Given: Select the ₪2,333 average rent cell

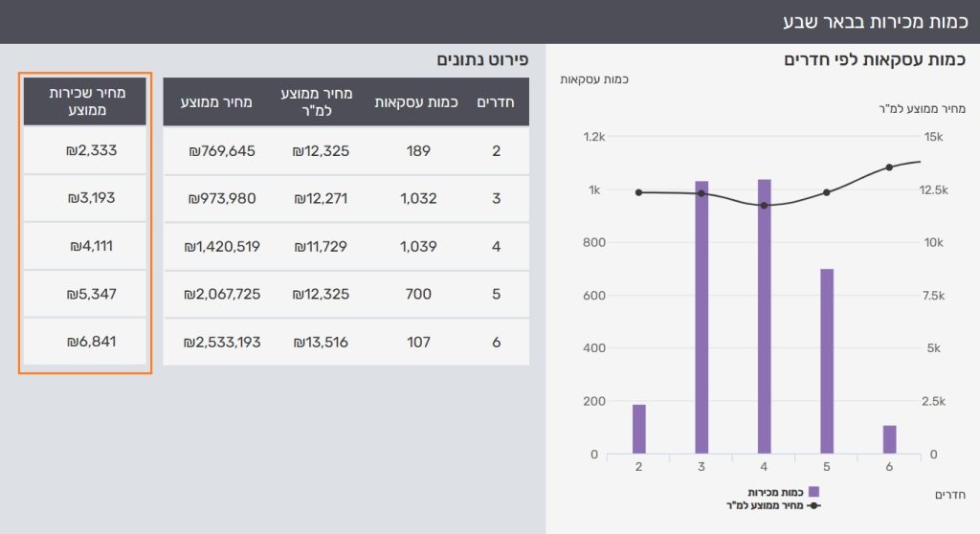Looking at the screenshot, I should coord(85,150).
